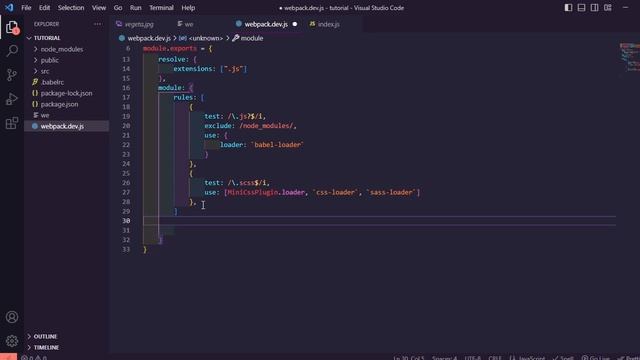Screen dimensions: 640x360
Task: Click the Go Live status bar button
Action: [596, 358]
